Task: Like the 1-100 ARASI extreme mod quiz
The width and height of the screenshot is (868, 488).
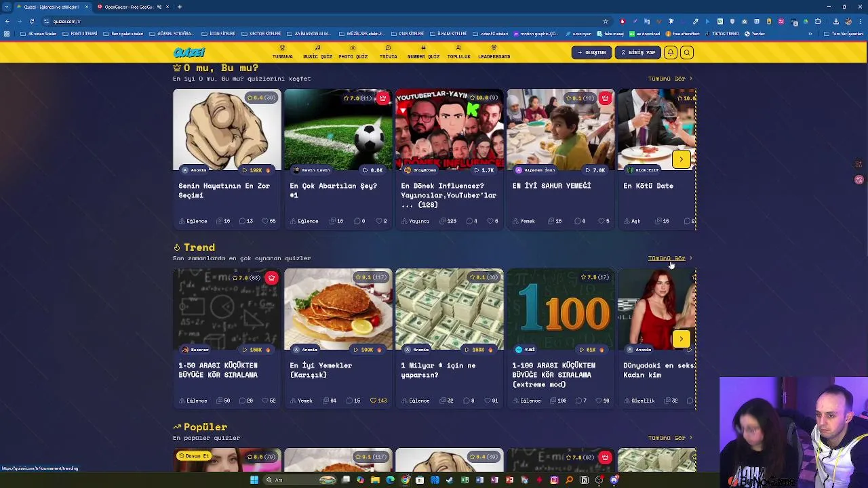Action: (602, 401)
